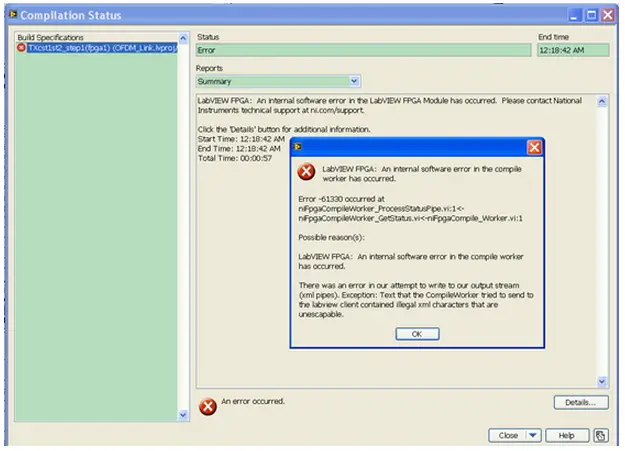The width and height of the screenshot is (625, 451).
Task: Click the Help button
Action: tap(566, 435)
